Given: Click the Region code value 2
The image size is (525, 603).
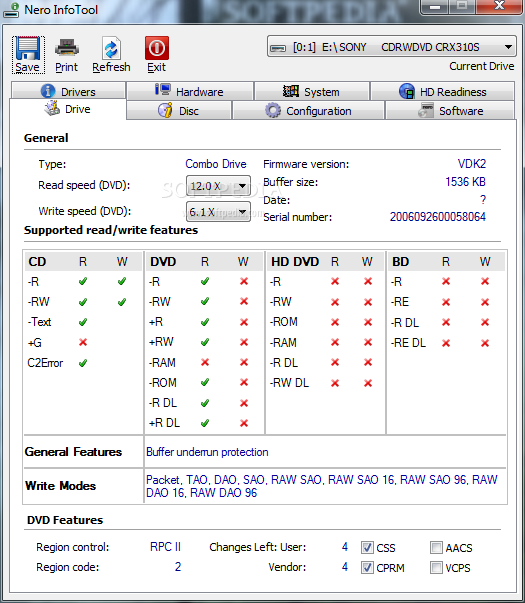Looking at the screenshot, I should click(x=178, y=566).
